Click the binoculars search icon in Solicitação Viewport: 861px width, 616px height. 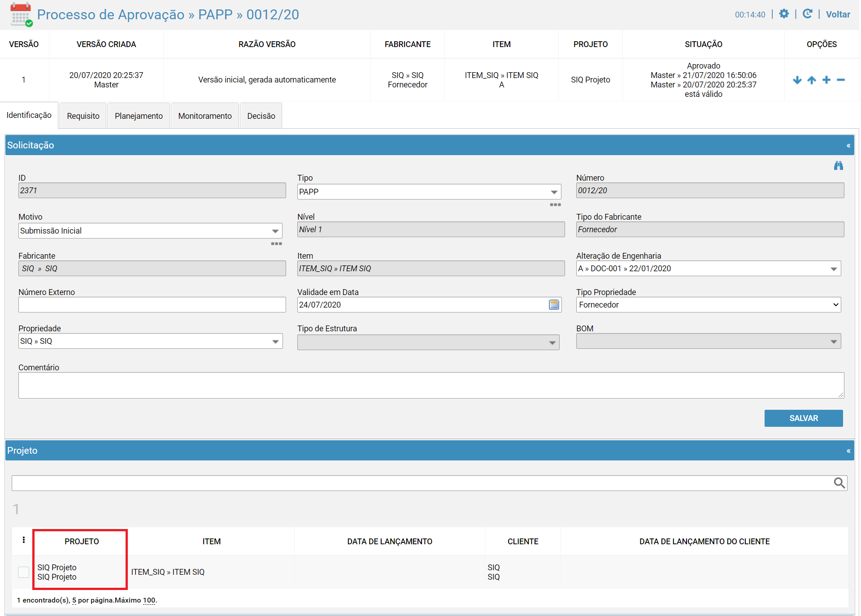839,166
